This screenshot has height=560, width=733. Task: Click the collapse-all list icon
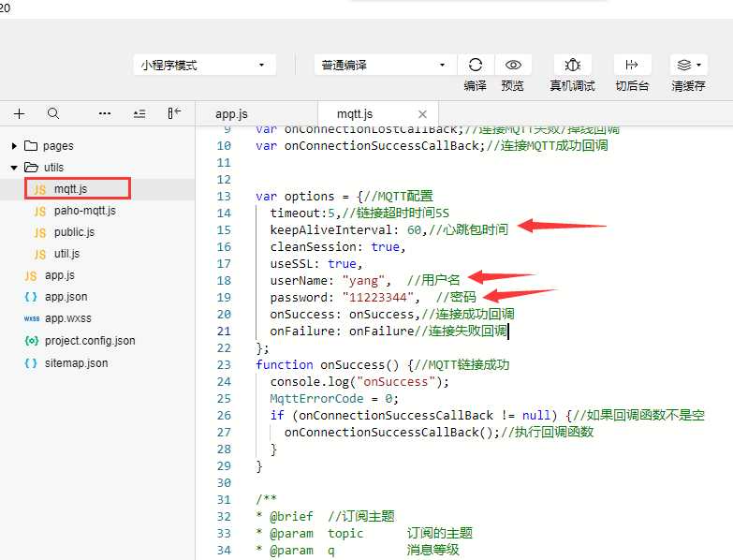[139, 113]
